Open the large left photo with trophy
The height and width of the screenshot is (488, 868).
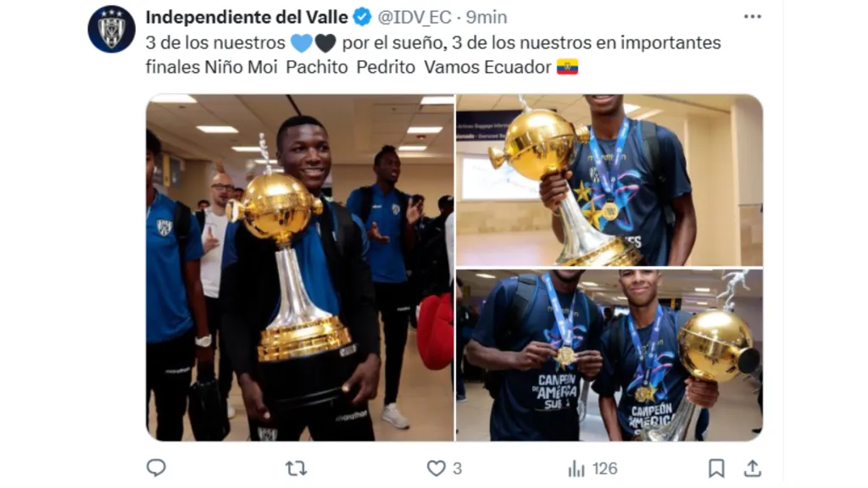click(300, 268)
